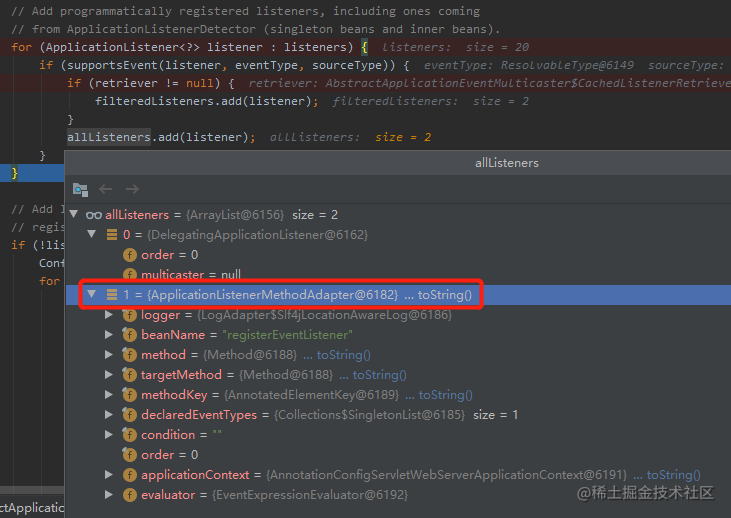This screenshot has height=518, width=731.
Task: Click the back arrow in allListeners popup
Action: [x=106, y=189]
